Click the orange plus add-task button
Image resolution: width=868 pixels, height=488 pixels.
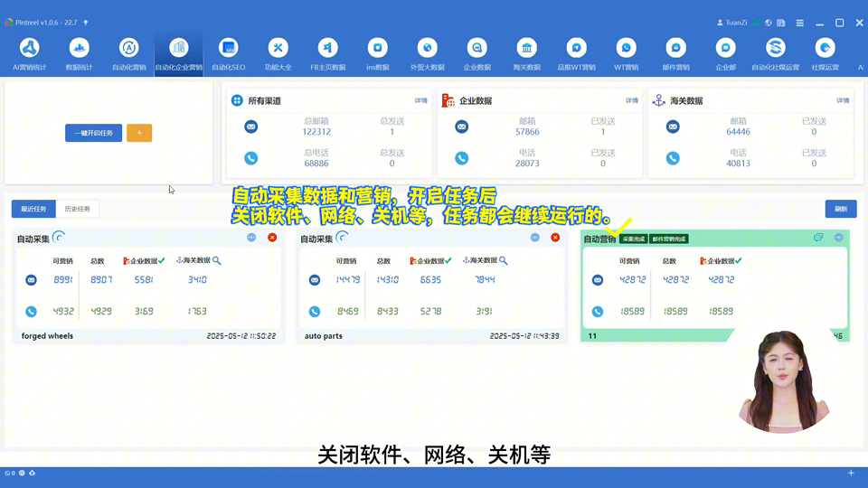(139, 133)
